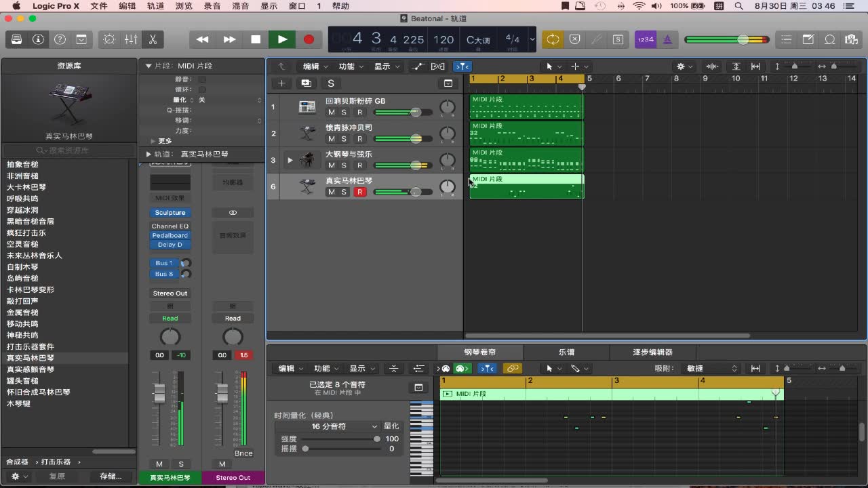Toggle global solo S in track header
Image resolution: width=868 pixels, height=488 pixels.
[331, 83]
